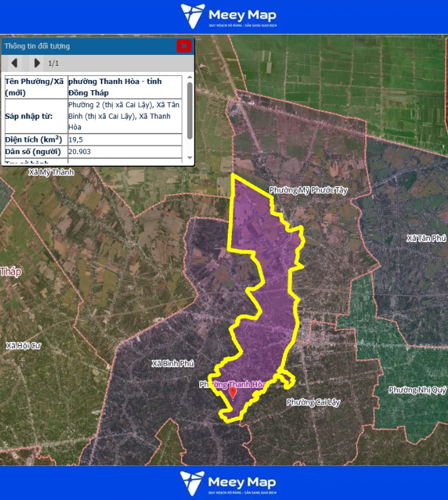This screenshot has height=500, width=448.
Task: Click the Thông tin đối tượng title bar
Action: pos(88,46)
